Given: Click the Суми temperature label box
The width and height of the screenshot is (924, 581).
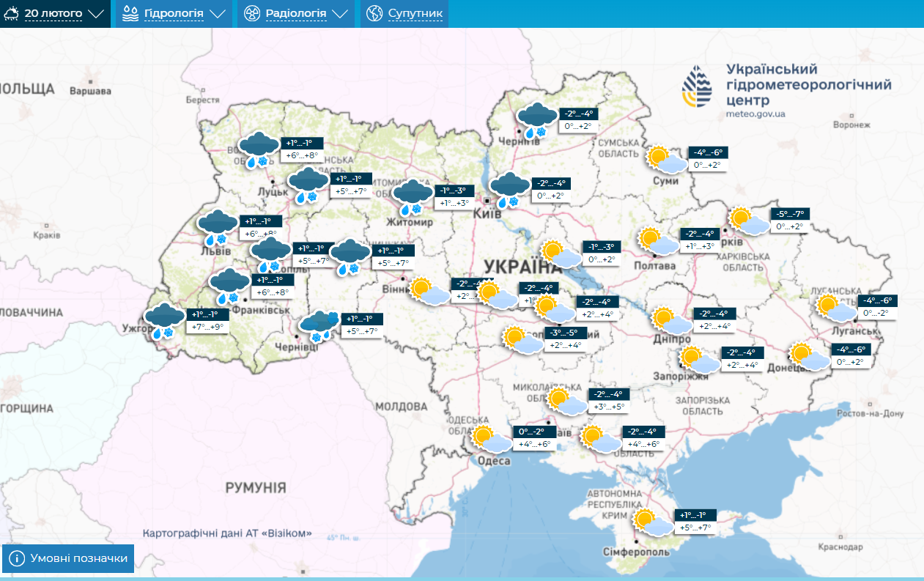Looking at the screenshot, I should 707,159.
